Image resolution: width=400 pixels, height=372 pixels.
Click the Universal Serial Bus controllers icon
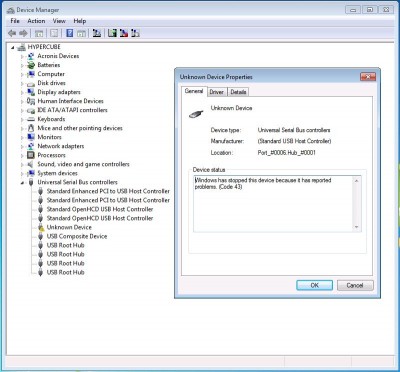click(x=31, y=182)
